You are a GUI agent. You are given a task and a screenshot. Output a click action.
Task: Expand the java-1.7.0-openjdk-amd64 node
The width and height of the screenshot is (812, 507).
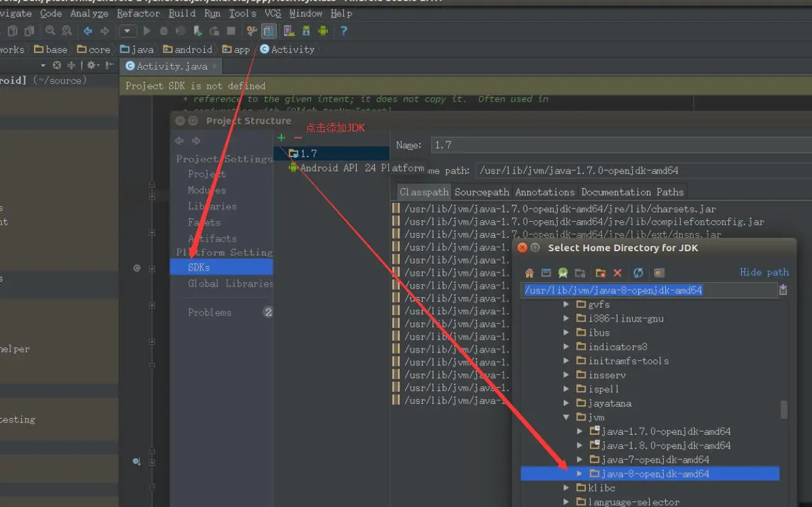[x=580, y=432]
